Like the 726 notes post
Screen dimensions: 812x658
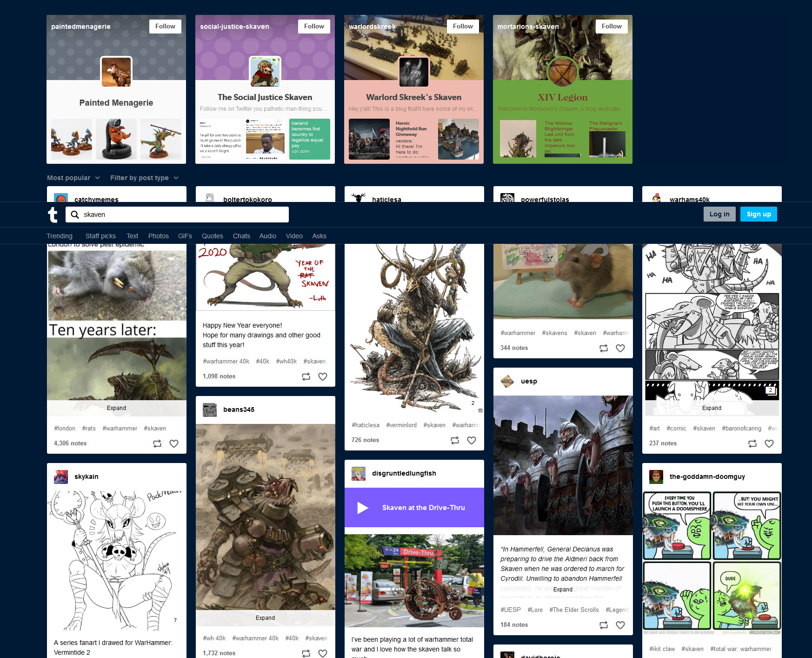click(472, 440)
